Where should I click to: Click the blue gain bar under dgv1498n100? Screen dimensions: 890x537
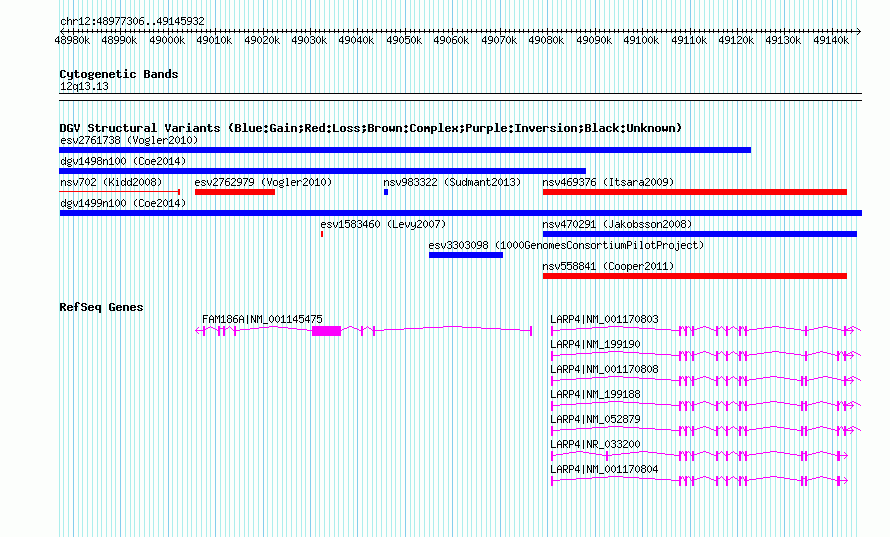(322, 171)
